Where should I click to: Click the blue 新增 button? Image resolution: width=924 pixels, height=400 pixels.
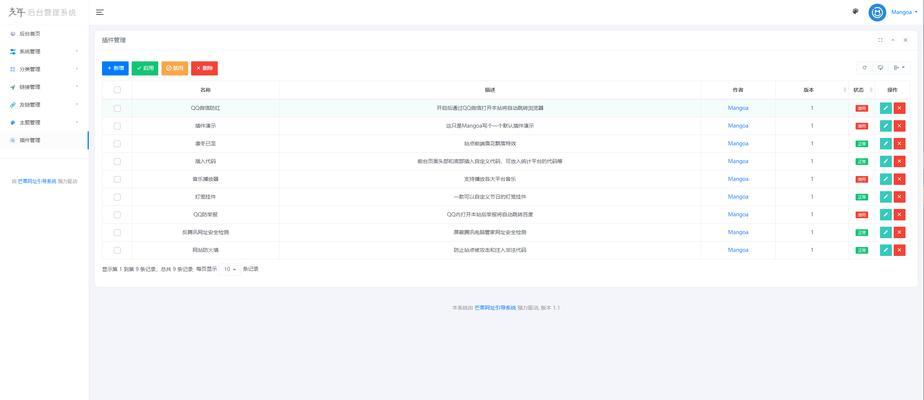115,68
